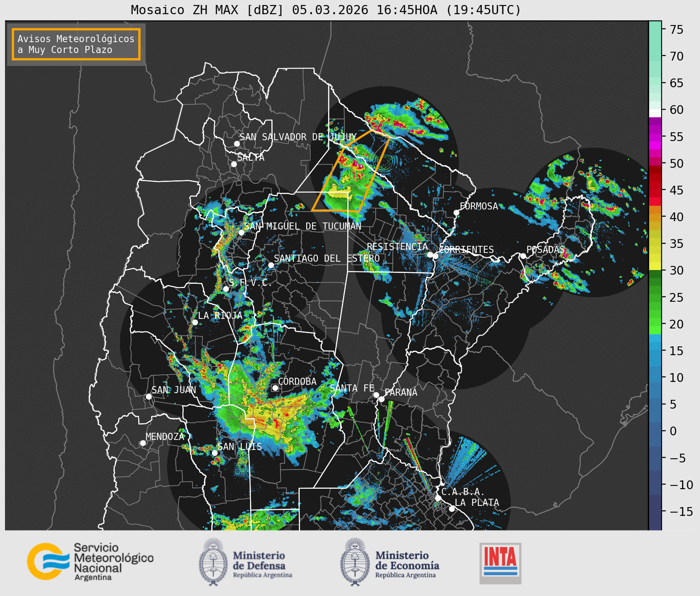Click the POSADAS city marker dot

click(523, 256)
